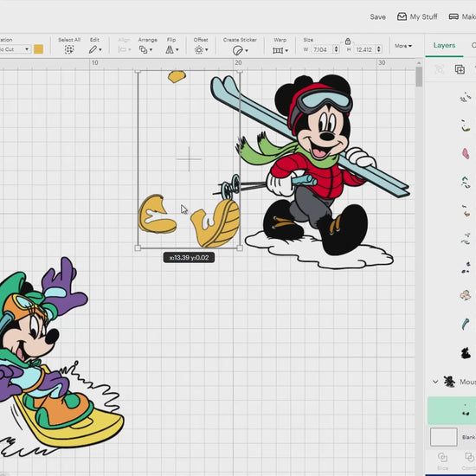Click the Combine tool icon
This screenshot has width=476, height=476.
point(470,458)
